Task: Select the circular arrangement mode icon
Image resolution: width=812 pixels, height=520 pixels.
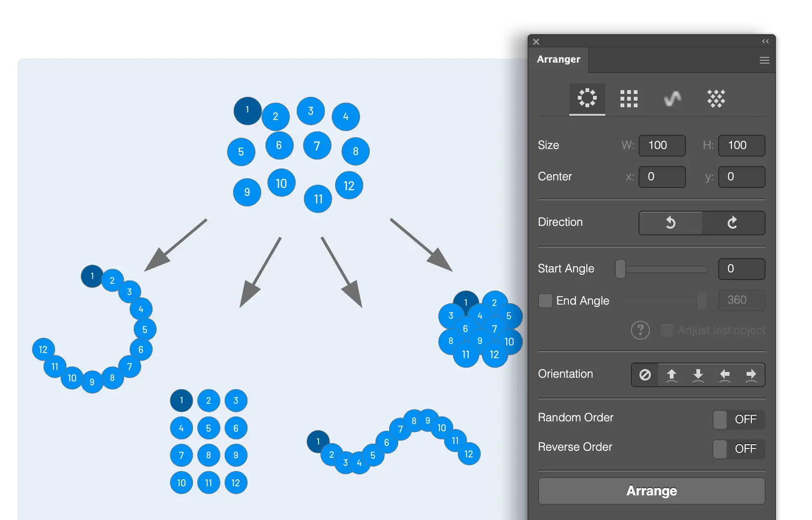Action: pos(587,98)
